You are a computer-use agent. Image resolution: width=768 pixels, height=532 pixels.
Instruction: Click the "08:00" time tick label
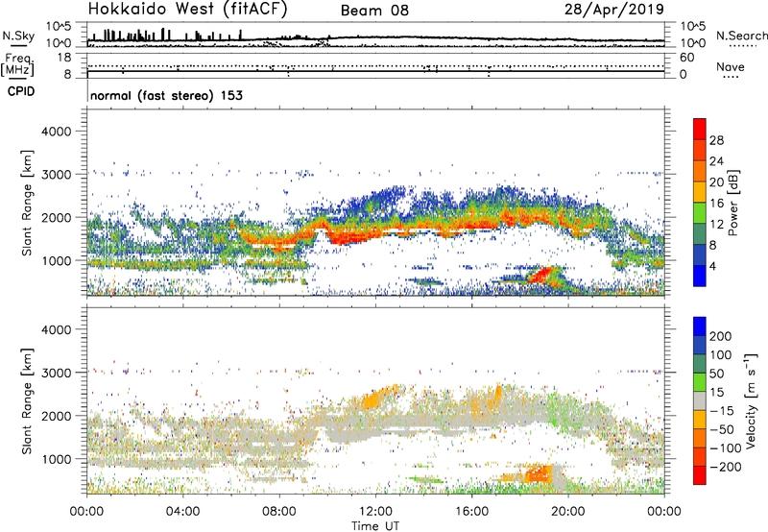pyautogui.click(x=279, y=512)
